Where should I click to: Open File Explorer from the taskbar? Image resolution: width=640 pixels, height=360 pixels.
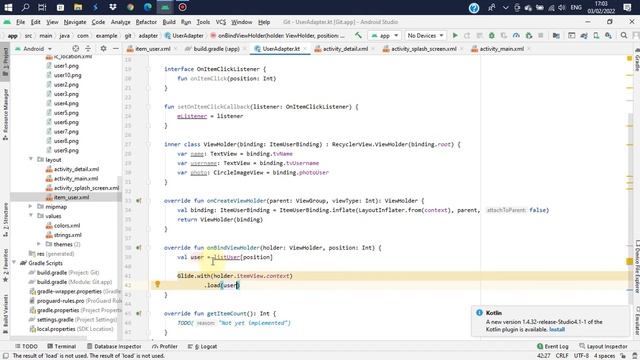point(78,7)
